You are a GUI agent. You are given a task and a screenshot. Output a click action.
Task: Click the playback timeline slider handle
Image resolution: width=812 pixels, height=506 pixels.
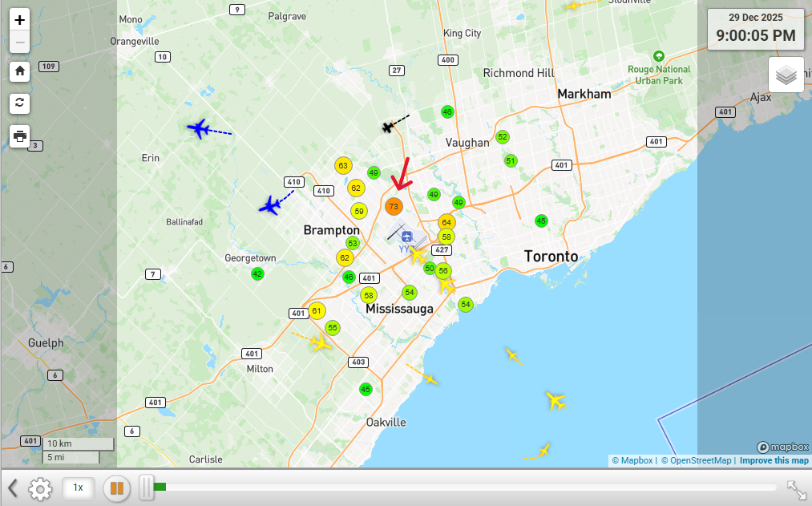146,487
